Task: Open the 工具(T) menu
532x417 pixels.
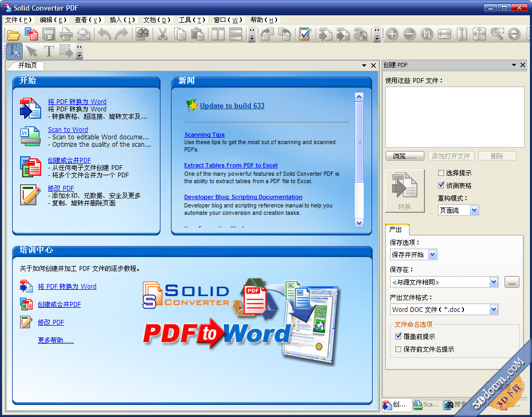Action: pos(192,20)
